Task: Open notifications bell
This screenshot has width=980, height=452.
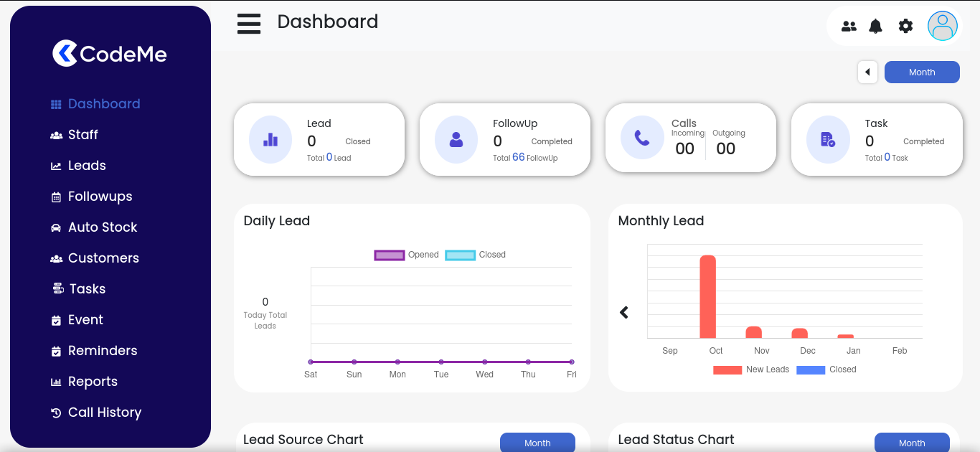Action: point(875,27)
